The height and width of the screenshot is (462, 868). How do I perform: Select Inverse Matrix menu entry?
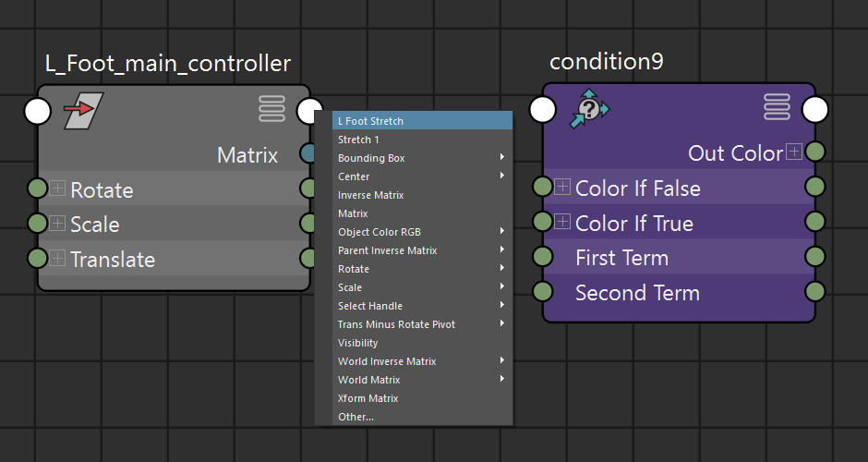[x=422, y=195]
